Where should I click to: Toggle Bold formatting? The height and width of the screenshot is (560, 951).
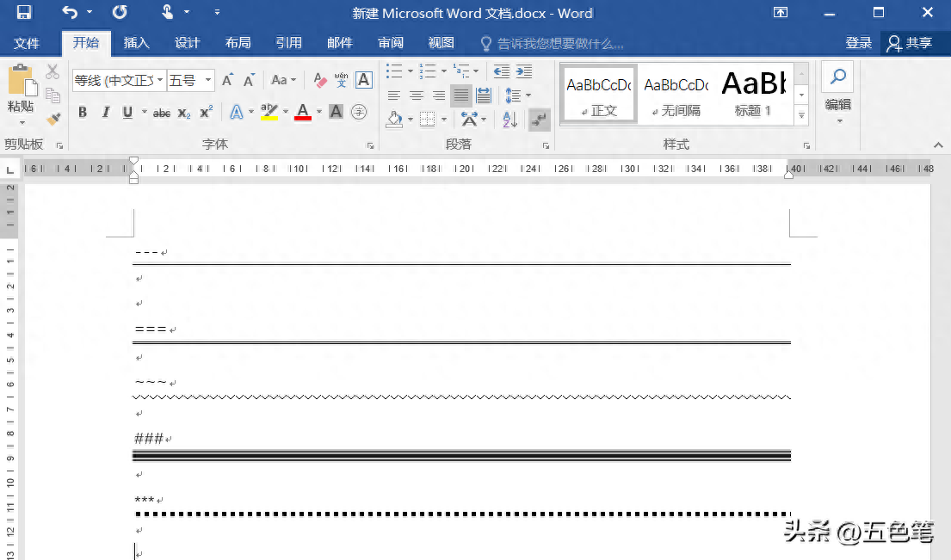click(x=83, y=112)
